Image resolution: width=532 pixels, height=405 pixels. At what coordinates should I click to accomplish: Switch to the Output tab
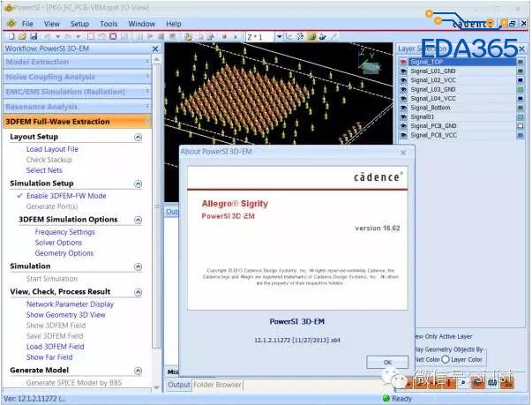tap(179, 385)
